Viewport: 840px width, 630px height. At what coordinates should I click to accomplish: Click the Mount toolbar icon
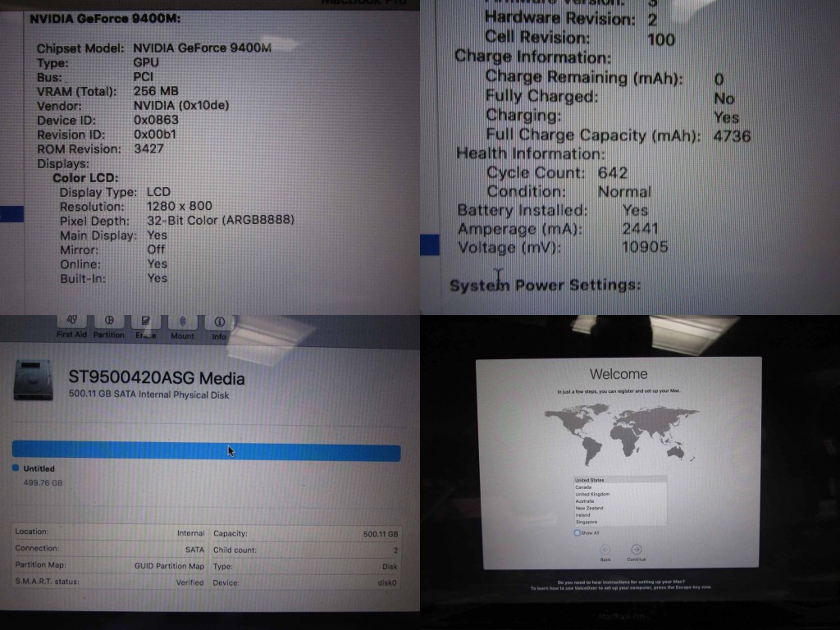182,322
